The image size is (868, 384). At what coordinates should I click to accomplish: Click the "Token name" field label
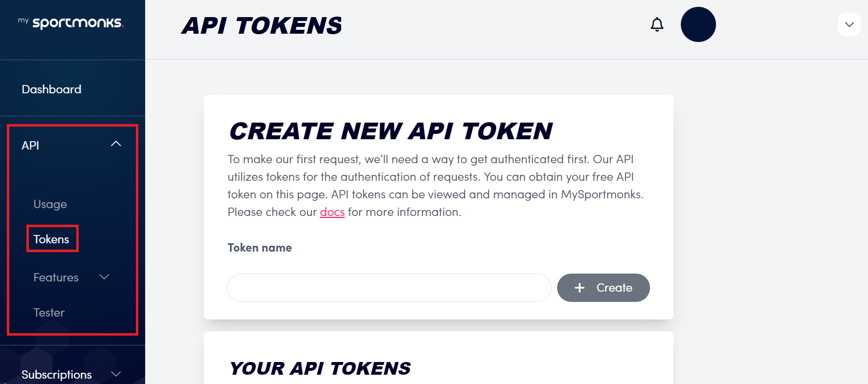tap(260, 248)
